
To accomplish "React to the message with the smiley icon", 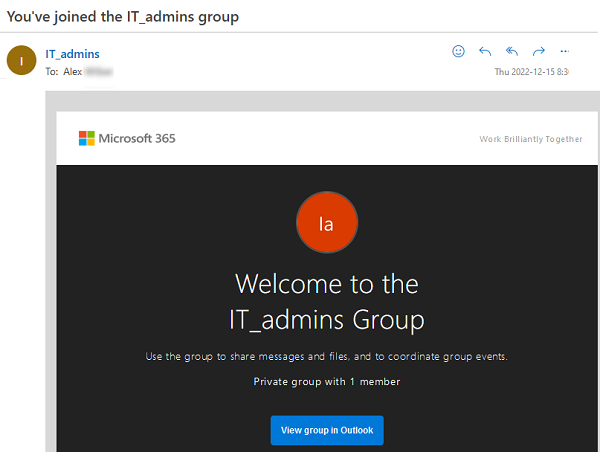I will coord(458,51).
